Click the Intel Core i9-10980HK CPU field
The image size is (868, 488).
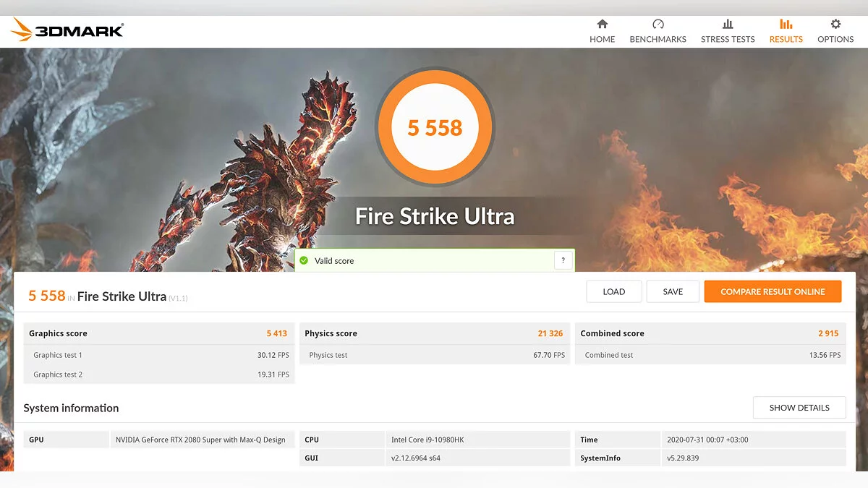[x=477, y=440]
